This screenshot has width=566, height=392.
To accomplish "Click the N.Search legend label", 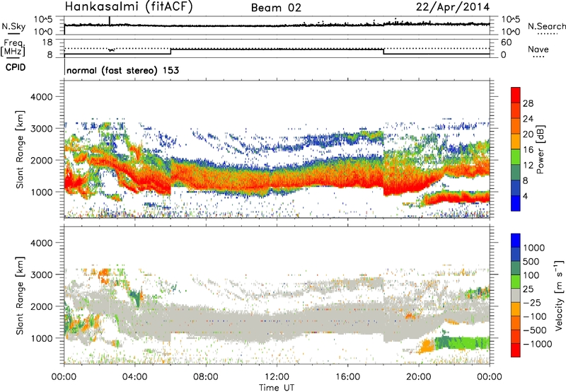I will pos(546,26).
